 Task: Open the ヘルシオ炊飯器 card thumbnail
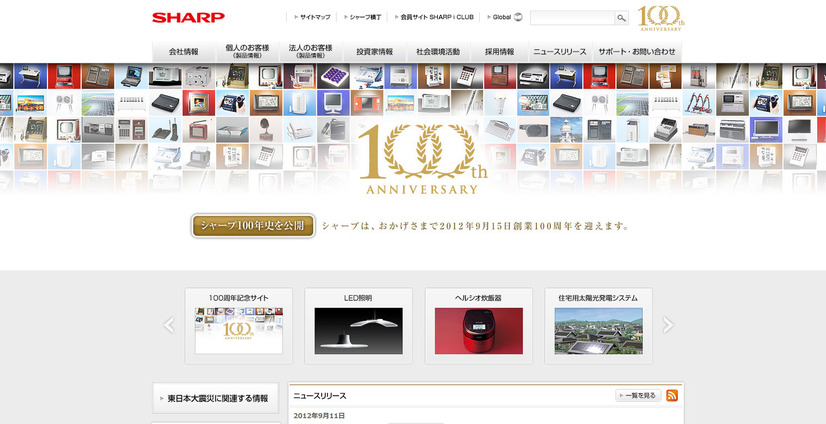click(x=479, y=331)
